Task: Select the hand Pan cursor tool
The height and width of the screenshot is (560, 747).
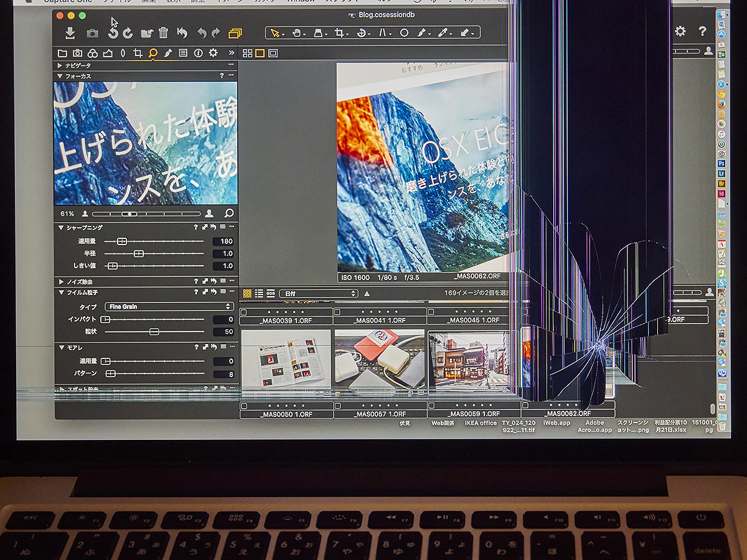Action: point(297,33)
